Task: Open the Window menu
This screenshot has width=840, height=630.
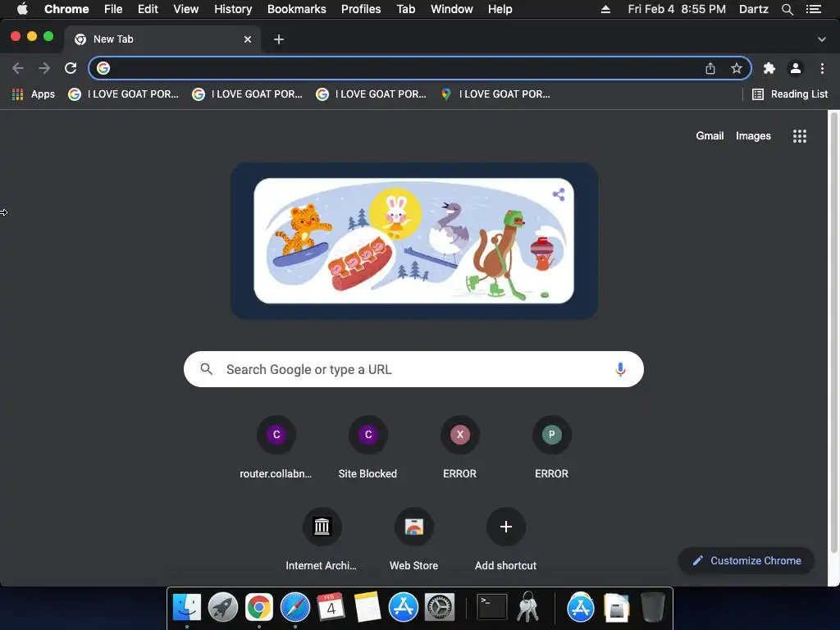Action: point(452,9)
